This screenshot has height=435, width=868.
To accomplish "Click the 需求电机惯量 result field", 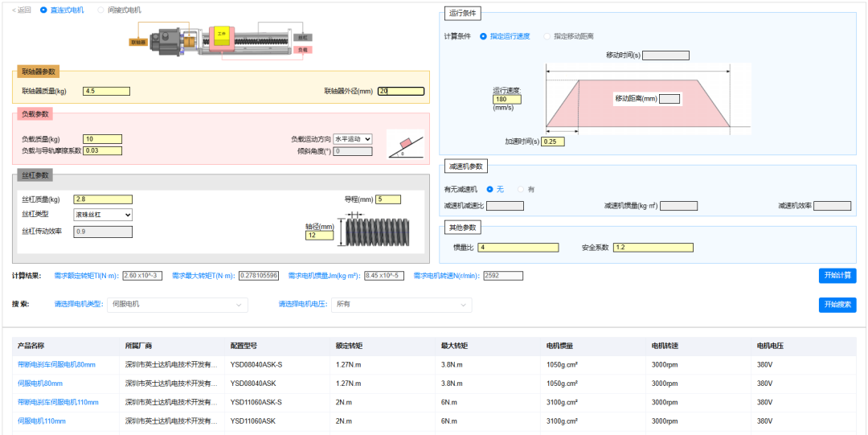I will pos(384,276).
